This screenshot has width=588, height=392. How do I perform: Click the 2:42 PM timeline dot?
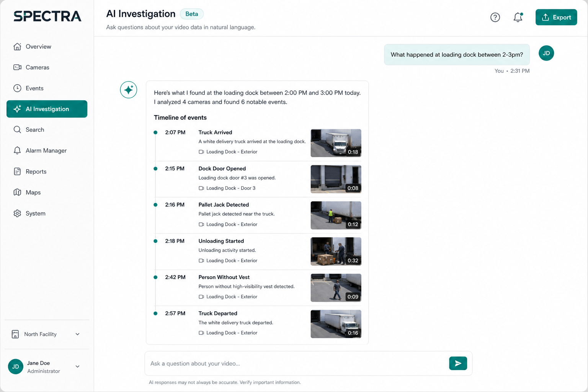[155, 277]
